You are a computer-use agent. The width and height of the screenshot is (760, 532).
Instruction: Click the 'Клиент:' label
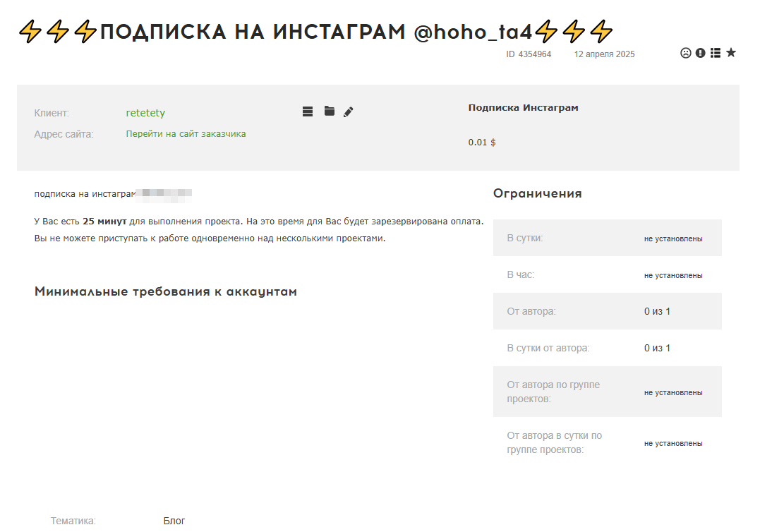click(x=52, y=113)
